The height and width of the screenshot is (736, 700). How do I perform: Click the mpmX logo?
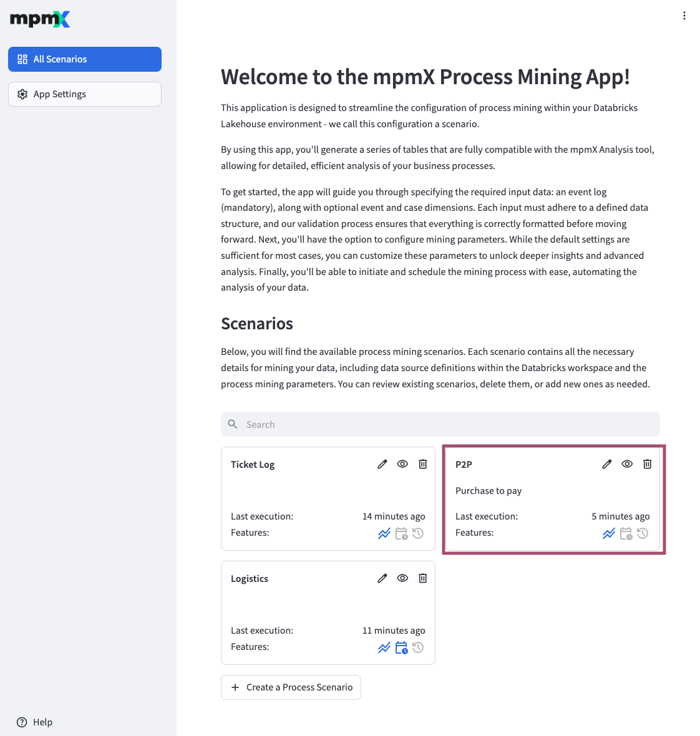click(40, 19)
